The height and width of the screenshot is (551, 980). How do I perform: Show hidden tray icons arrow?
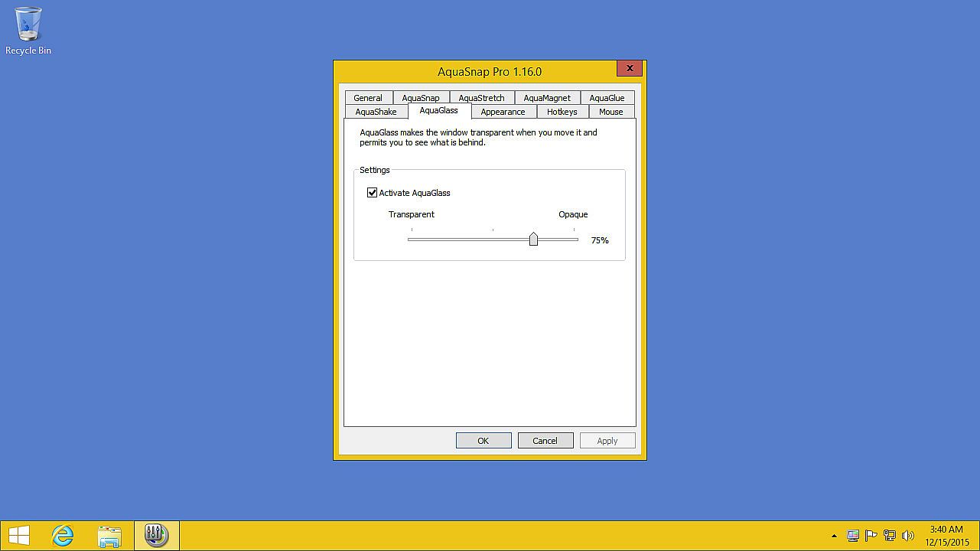(x=834, y=536)
